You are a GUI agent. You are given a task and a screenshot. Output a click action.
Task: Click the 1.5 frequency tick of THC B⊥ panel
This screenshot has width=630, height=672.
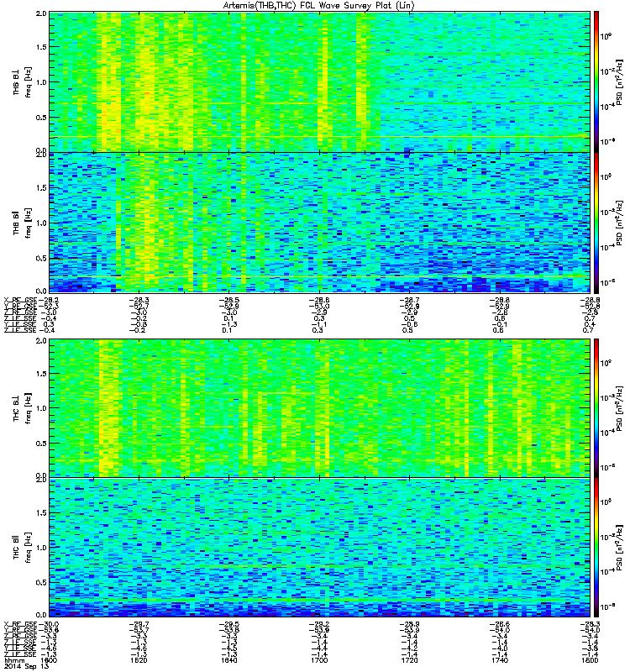41,374
